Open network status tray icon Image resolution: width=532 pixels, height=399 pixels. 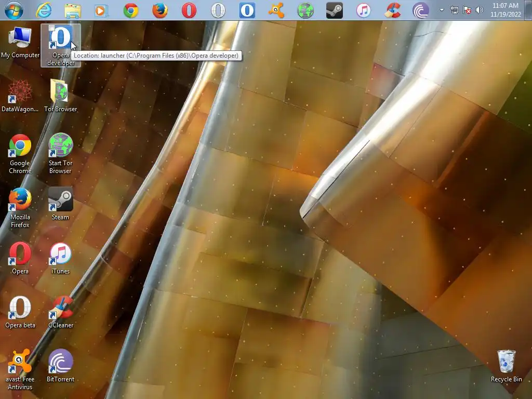[x=454, y=10]
